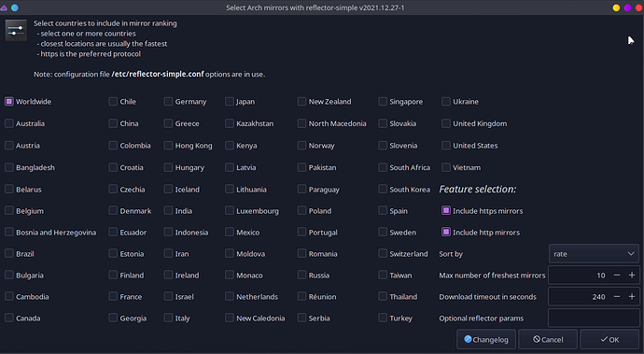
Task: Enable the Vietnam checkbox
Action: tap(445, 167)
